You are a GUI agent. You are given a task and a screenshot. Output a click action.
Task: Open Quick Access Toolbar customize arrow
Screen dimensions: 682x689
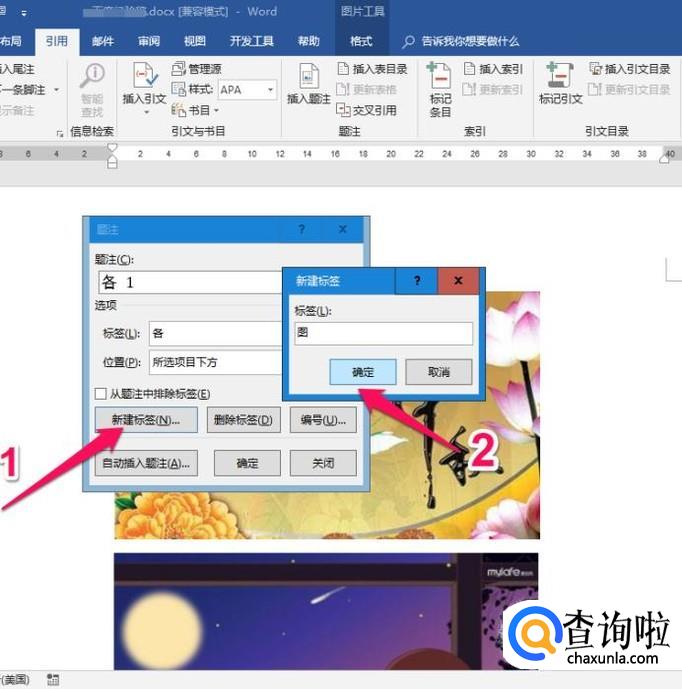click(x=24, y=13)
